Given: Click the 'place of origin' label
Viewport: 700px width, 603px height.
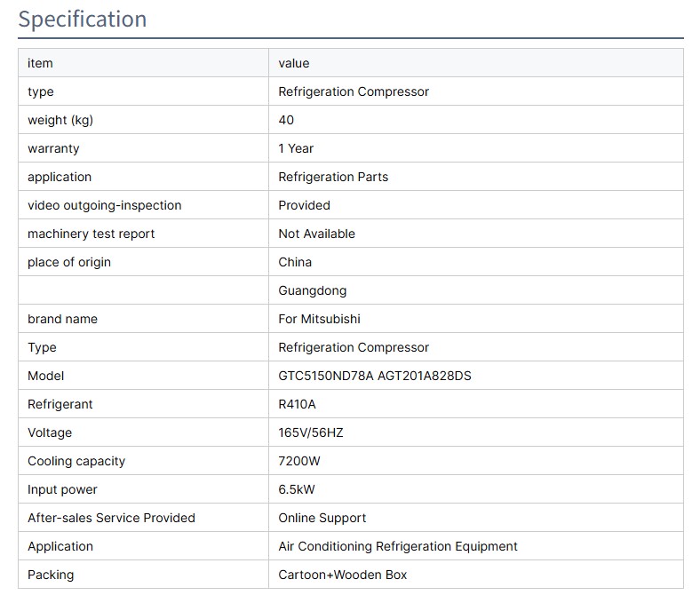Looking at the screenshot, I should click(69, 262).
